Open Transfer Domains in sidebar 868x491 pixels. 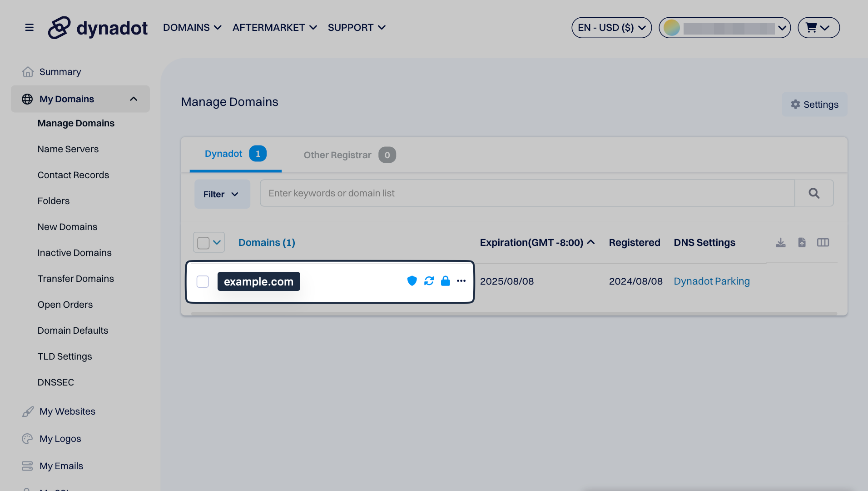coord(76,279)
